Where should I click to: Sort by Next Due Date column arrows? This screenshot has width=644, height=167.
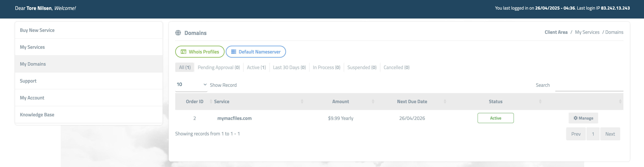pyautogui.click(x=445, y=102)
